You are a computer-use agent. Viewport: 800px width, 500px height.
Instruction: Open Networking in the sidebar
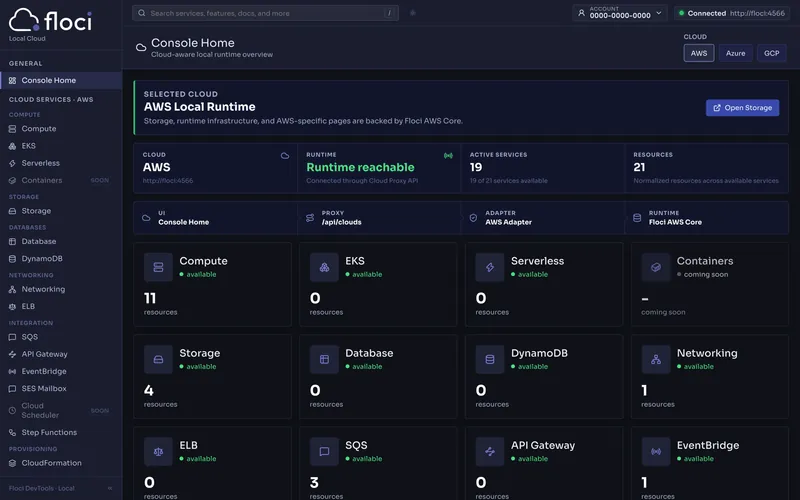[61, 289]
